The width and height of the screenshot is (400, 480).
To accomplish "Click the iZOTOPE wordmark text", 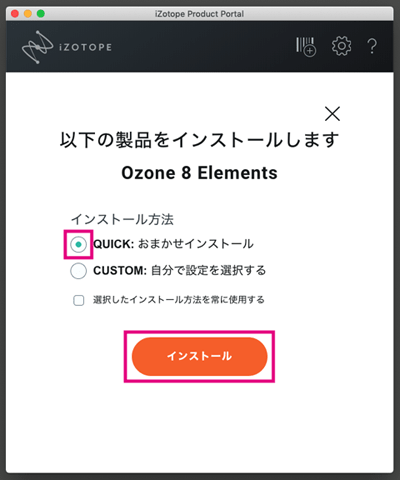I will pos(85,47).
